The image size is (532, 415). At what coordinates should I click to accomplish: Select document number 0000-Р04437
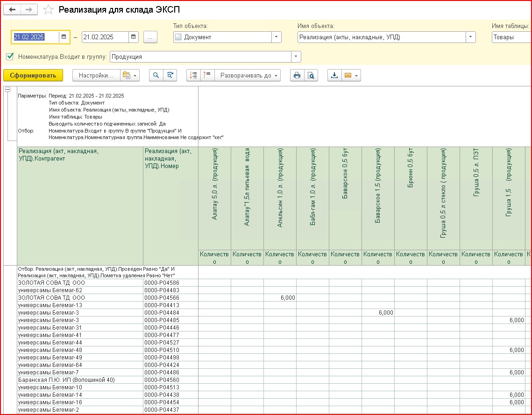pyautogui.click(x=170, y=409)
